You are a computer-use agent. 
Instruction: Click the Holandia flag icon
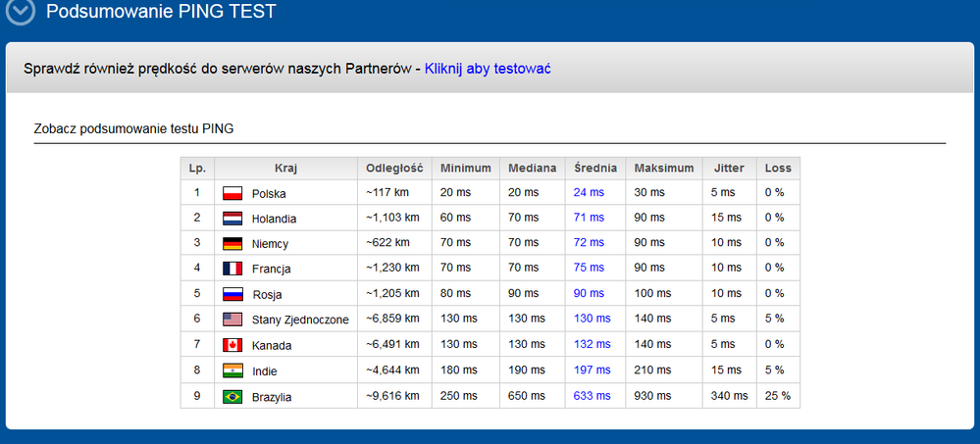click(232, 219)
